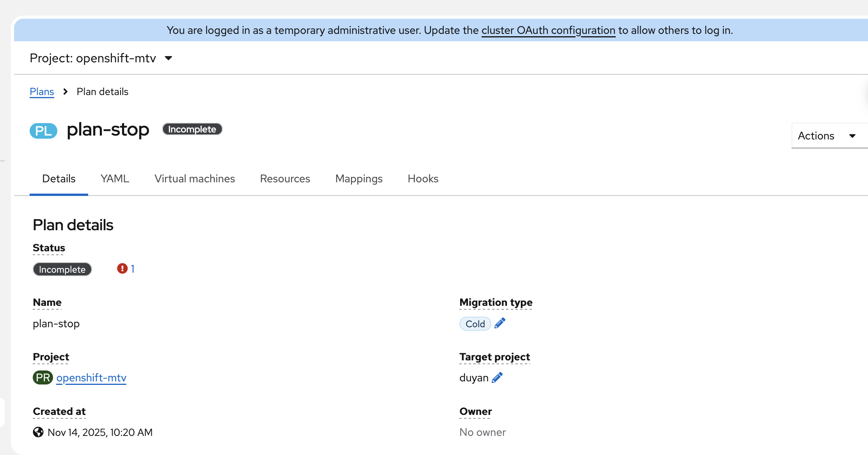Screen dimensions: 868x455
Task: Switch to the Virtual machines tab
Action: [x=195, y=178]
